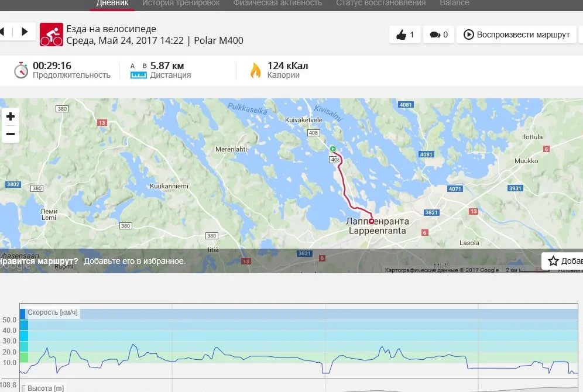Click the red cycling sport icon
The width and height of the screenshot is (583, 392).
click(x=52, y=35)
